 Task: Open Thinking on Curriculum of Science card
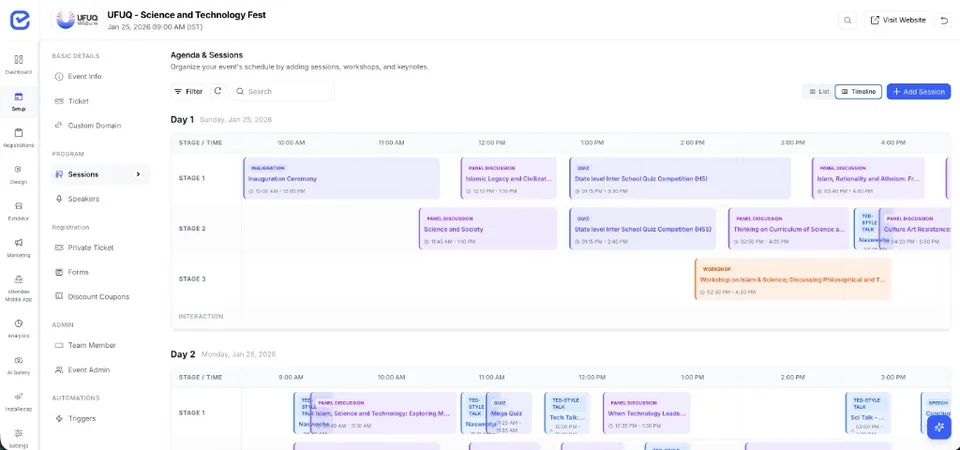[789, 228]
